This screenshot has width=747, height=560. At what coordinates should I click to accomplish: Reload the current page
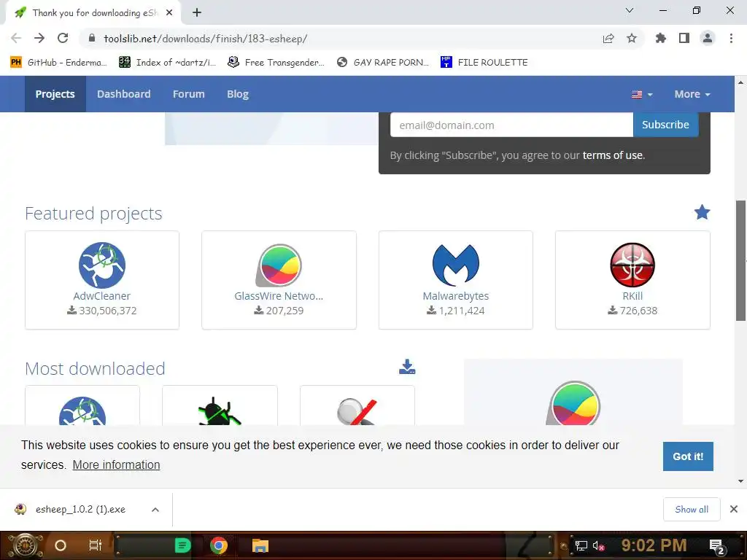coord(63,38)
